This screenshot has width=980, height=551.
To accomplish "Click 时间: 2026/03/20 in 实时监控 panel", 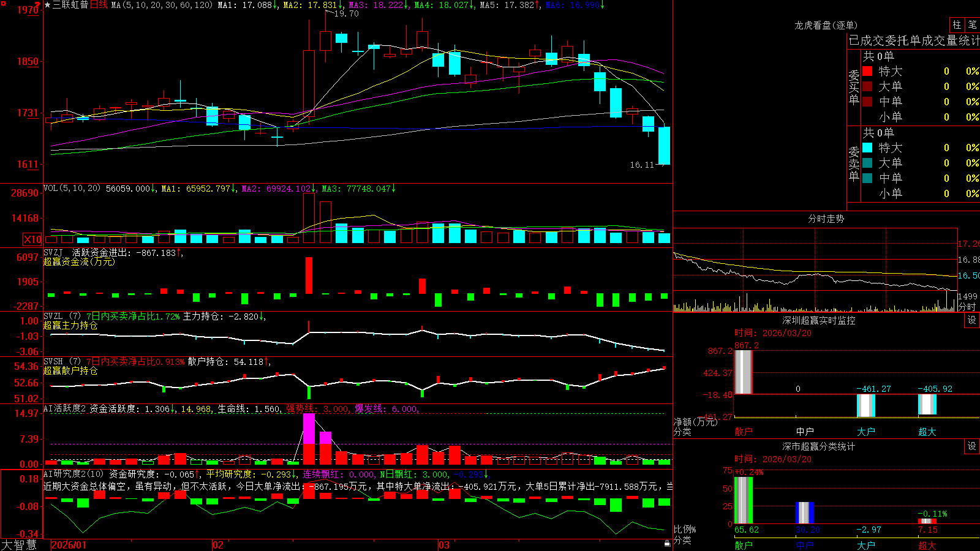I will tap(773, 333).
